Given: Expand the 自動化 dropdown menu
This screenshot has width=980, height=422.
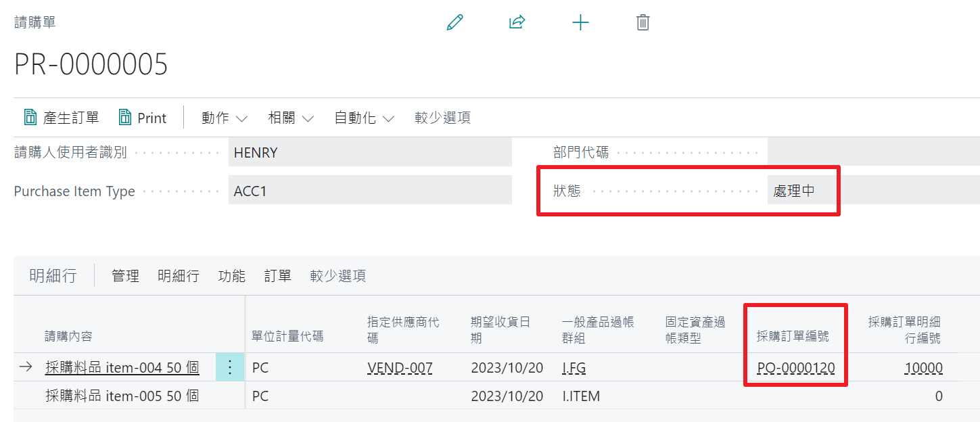Looking at the screenshot, I should (365, 118).
